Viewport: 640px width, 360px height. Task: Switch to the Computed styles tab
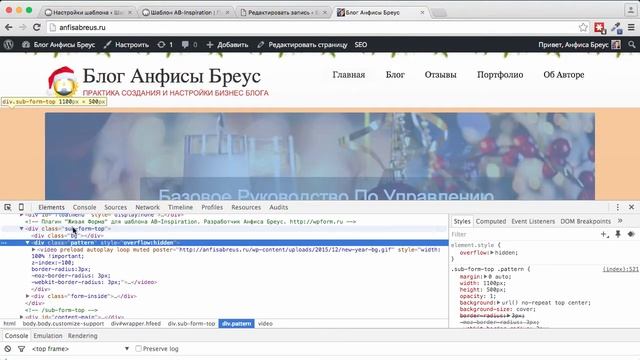(491, 221)
